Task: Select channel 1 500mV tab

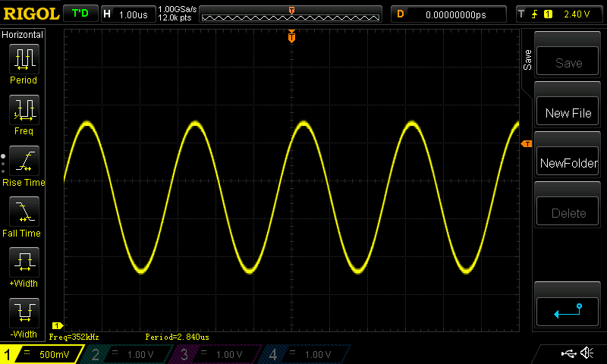Action: point(41,354)
